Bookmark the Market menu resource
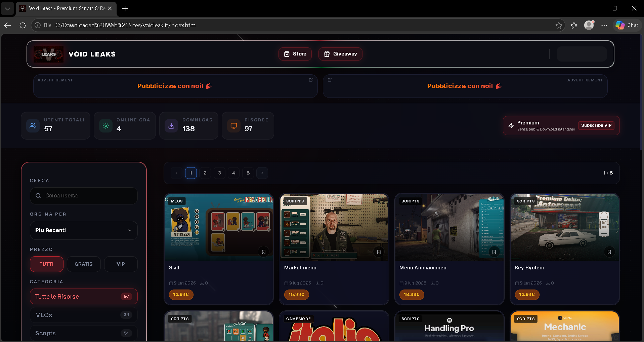 click(x=379, y=252)
